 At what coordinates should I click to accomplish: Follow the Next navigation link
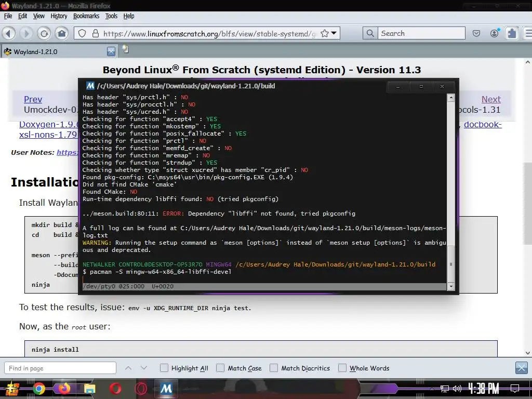491,99
